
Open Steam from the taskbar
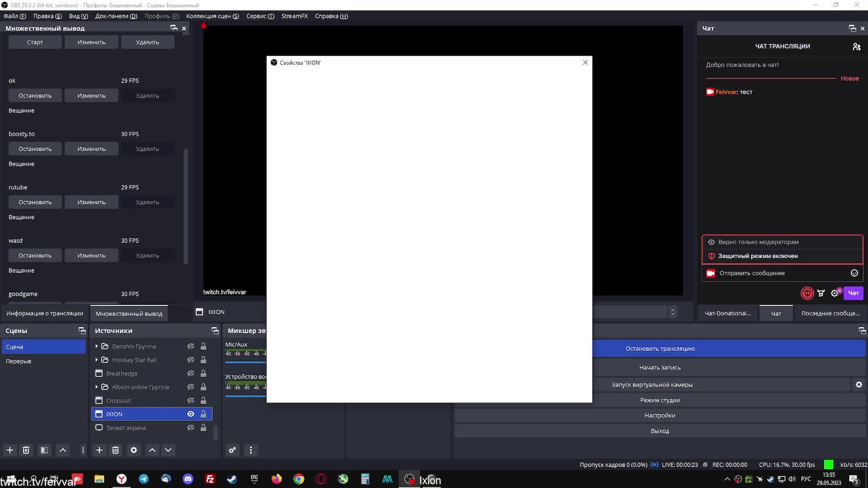coord(232,479)
